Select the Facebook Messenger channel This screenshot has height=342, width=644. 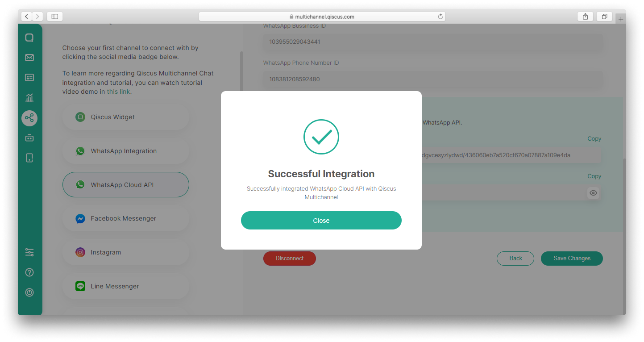coord(126,219)
